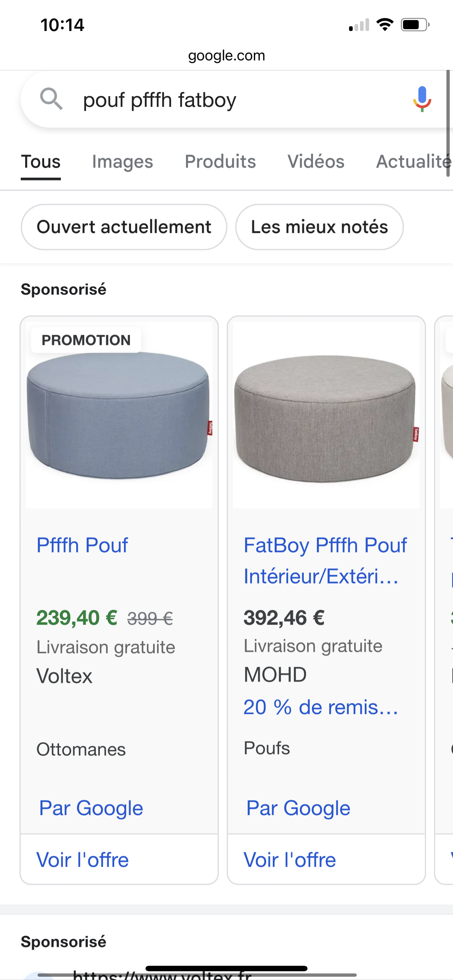The height and width of the screenshot is (980, 453).
Task: Open the 'Pfffh Pouf' product title link
Action: 82,545
